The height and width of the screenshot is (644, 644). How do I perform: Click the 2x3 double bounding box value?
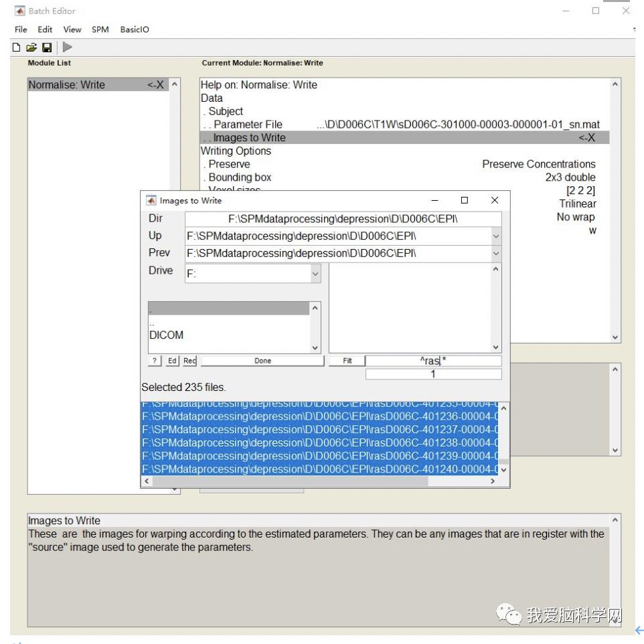570,177
